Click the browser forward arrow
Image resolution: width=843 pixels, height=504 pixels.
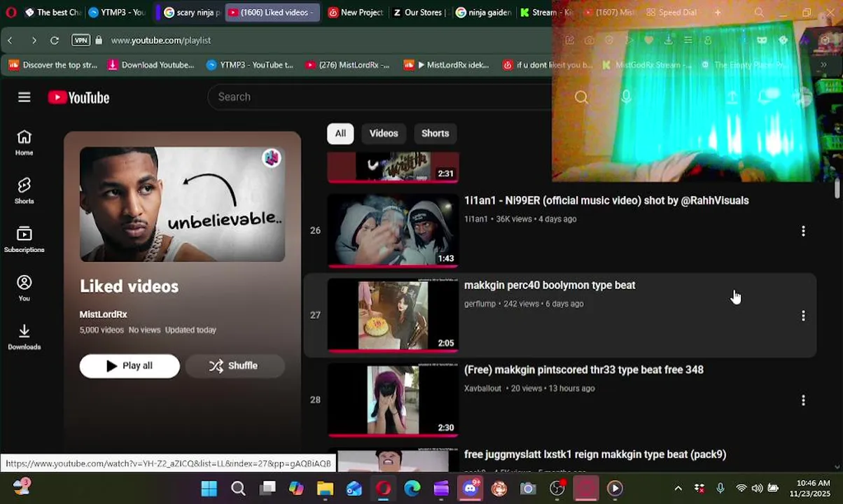click(34, 41)
